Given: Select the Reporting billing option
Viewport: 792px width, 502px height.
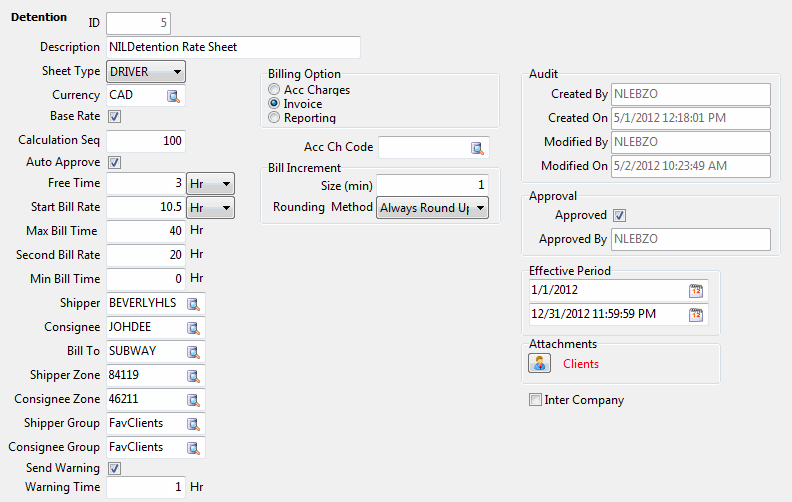Looking at the screenshot, I should 274,118.
